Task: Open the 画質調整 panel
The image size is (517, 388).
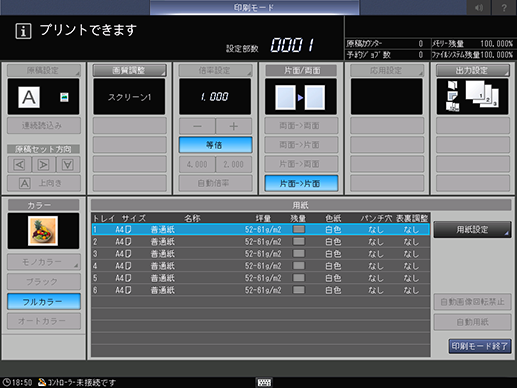Action: pyautogui.click(x=129, y=70)
